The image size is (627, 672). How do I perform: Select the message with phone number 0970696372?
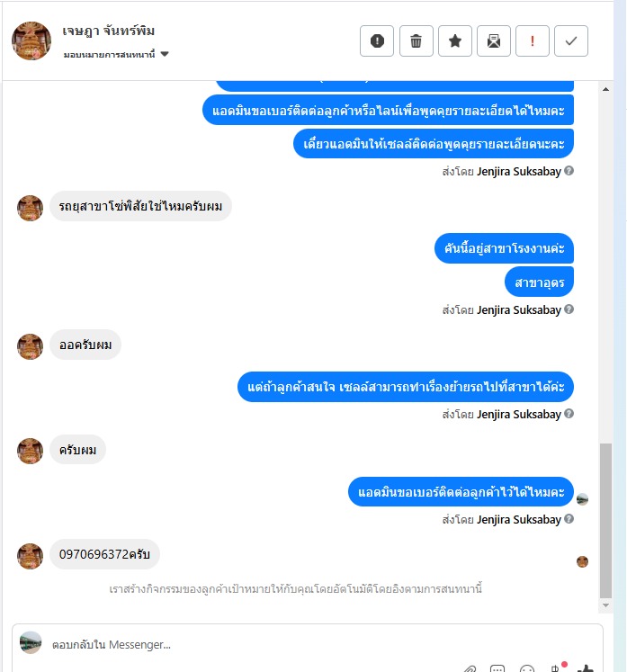click(104, 554)
